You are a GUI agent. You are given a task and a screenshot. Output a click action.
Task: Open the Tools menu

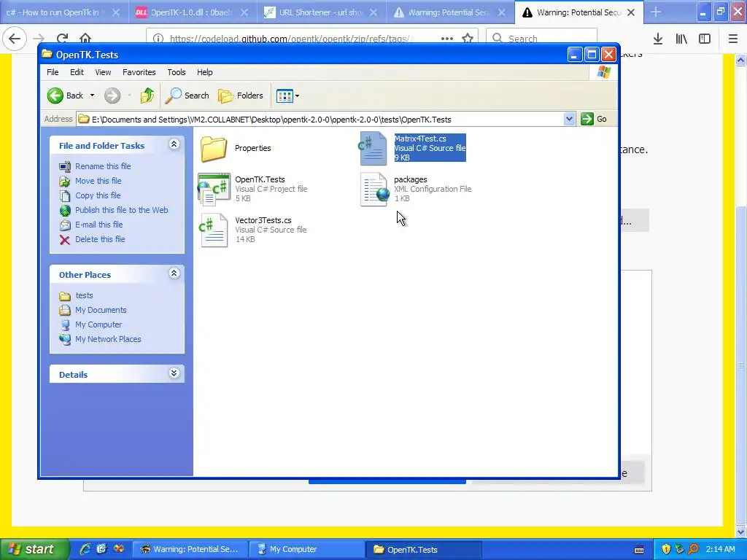tap(177, 72)
